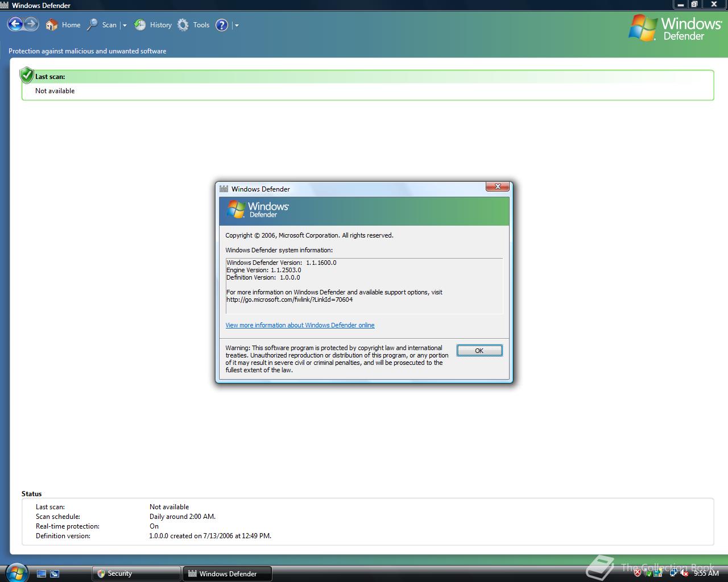Image resolution: width=728 pixels, height=582 pixels.
Task: Open 'View more information about Windows Defender online' link
Action: 300,325
